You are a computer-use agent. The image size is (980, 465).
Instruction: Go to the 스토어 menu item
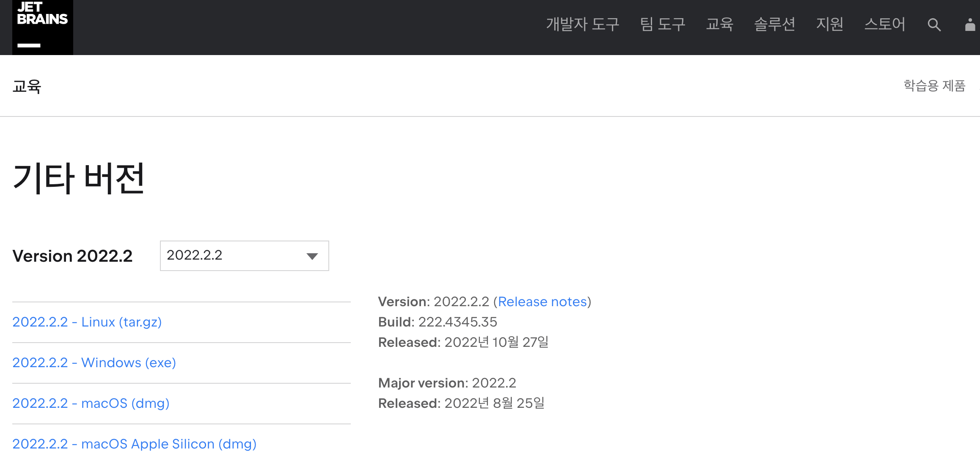click(x=884, y=24)
